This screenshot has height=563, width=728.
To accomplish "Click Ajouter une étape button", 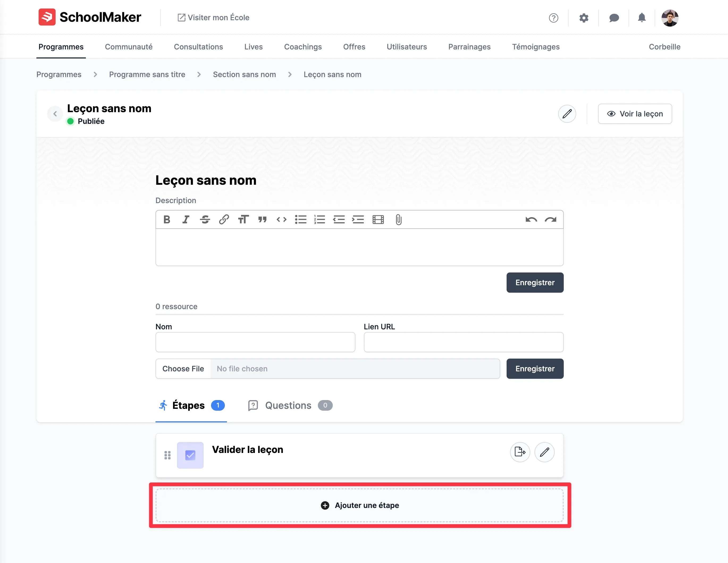I will (359, 505).
